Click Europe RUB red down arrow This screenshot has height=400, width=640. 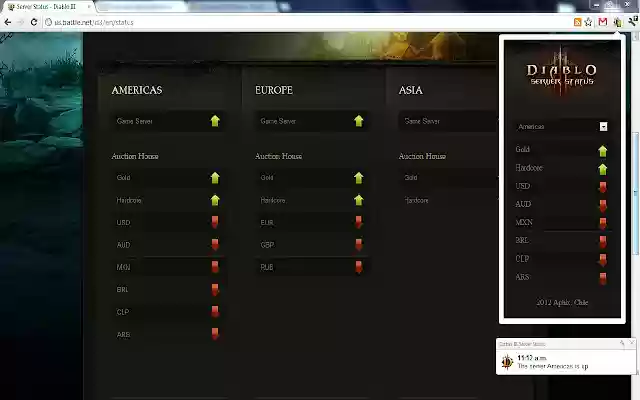pos(358,267)
